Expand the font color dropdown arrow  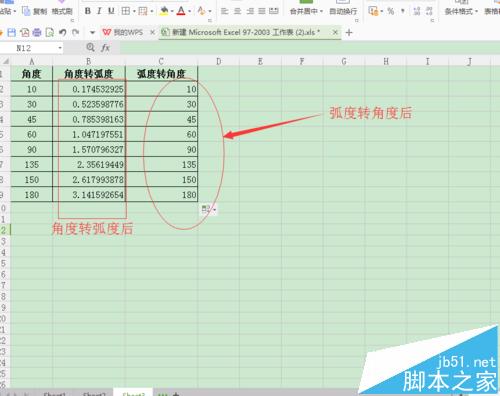point(189,11)
